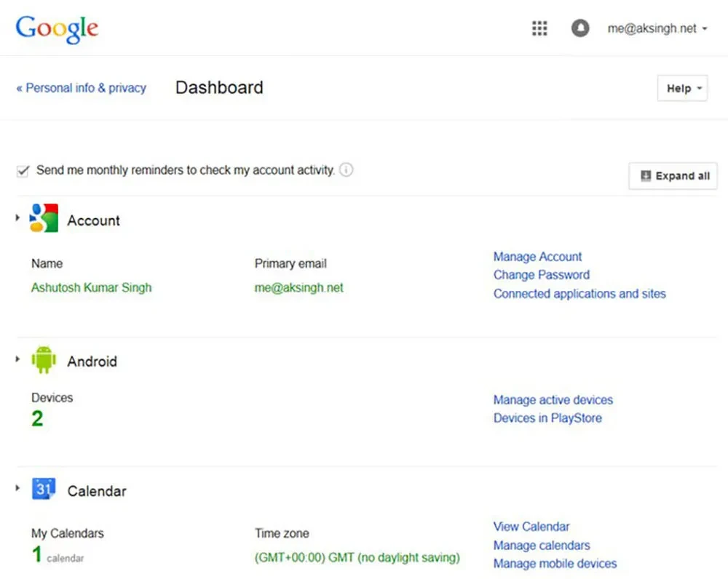Open the Help dropdown
Image resolution: width=728 pixels, height=579 pixels.
(x=681, y=88)
